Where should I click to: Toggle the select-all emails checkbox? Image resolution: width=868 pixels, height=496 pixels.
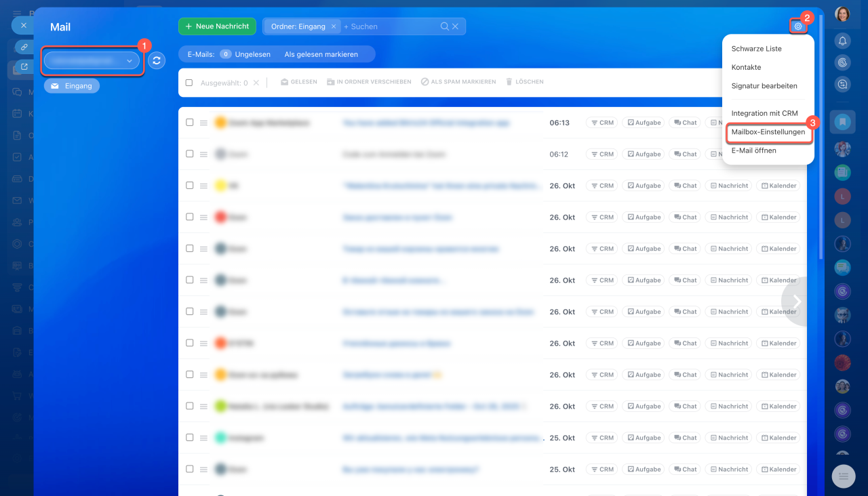(x=190, y=83)
